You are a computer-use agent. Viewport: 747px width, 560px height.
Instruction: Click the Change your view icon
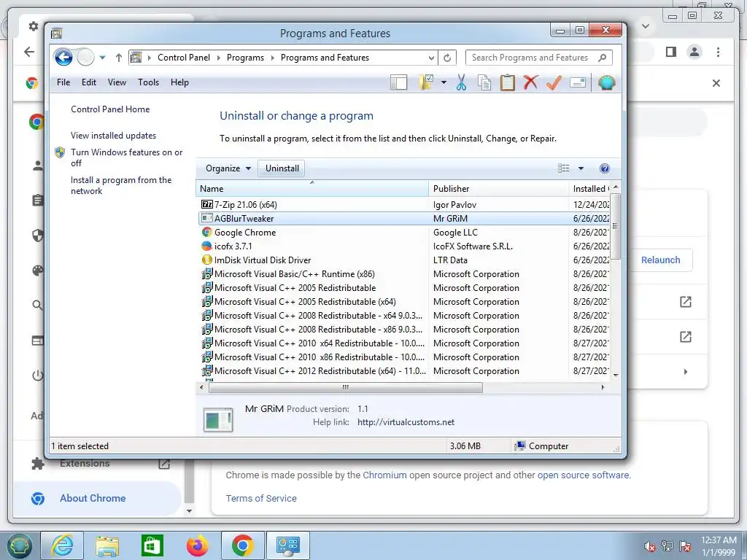click(x=564, y=168)
